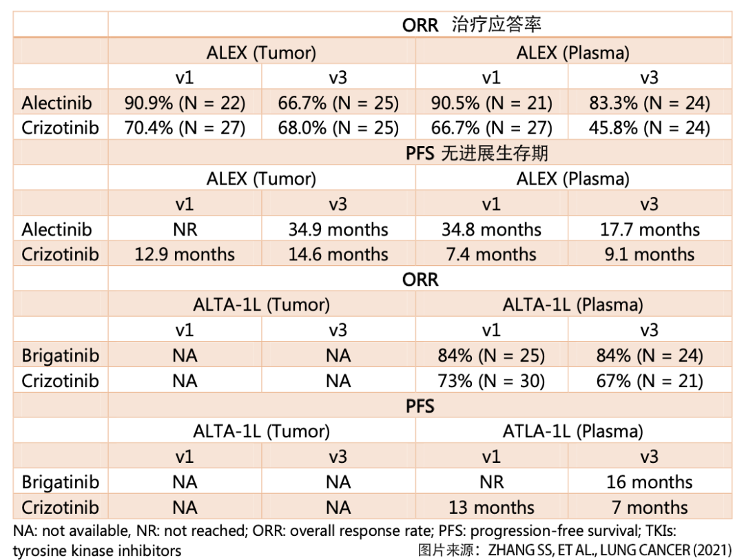Click the 12.9 months cell
Screen dimensions: 744x560
click(x=185, y=254)
